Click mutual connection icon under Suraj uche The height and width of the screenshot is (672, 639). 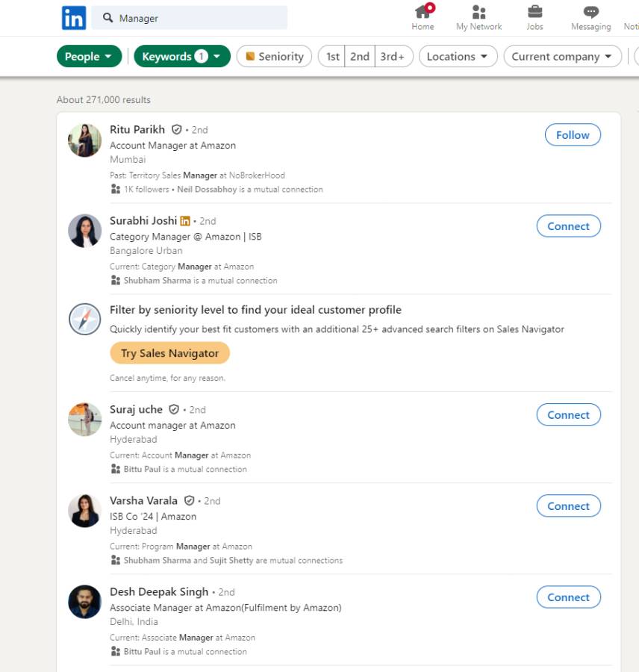pos(115,469)
